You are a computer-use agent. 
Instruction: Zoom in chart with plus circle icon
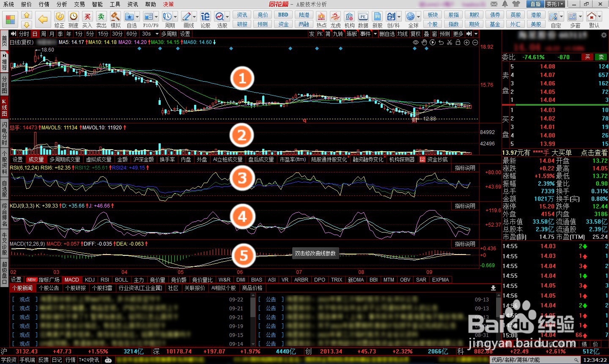466,42
